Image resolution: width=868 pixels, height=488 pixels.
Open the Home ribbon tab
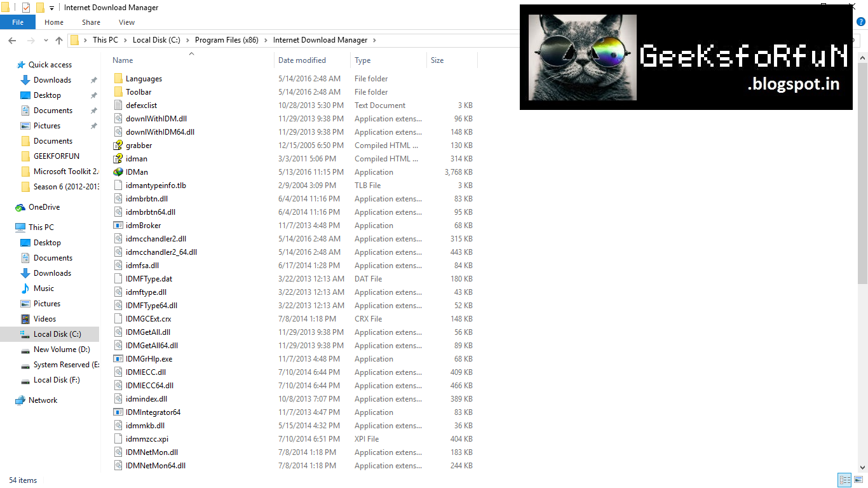[54, 22]
